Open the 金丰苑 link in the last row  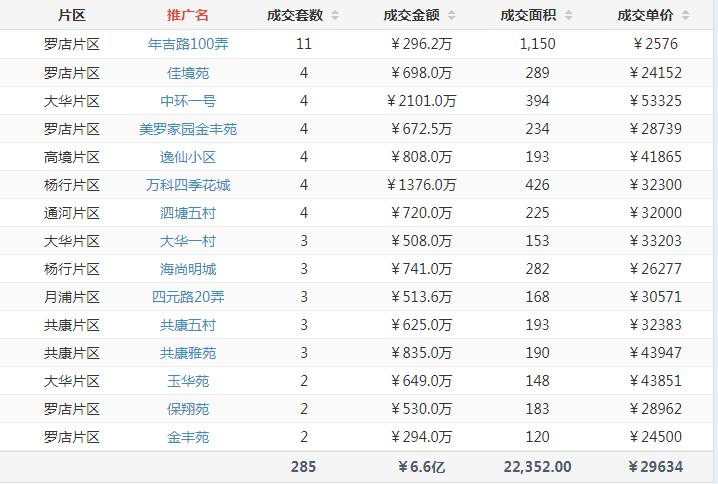pyautogui.click(x=188, y=437)
